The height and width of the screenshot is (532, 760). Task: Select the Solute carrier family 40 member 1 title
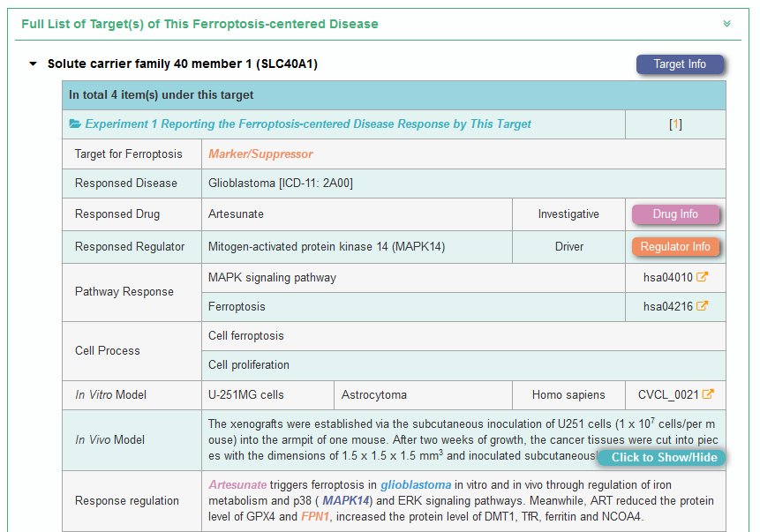(182, 64)
